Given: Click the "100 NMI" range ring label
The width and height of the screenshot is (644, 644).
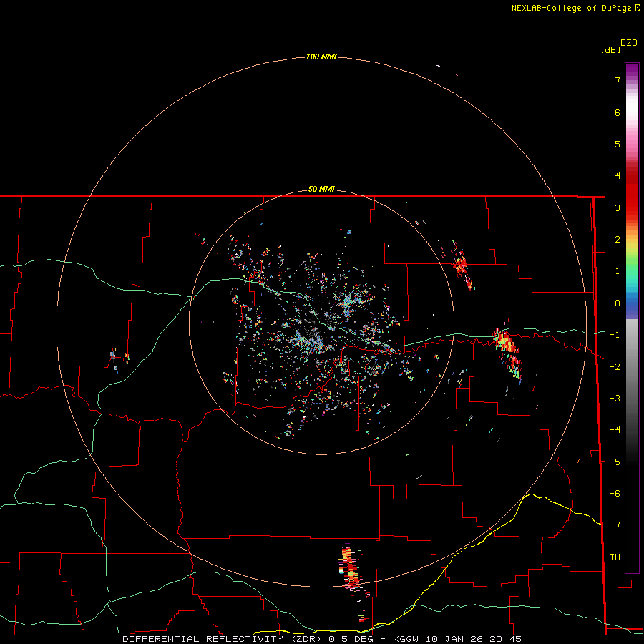Looking at the screenshot, I should click(x=321, y=57).
